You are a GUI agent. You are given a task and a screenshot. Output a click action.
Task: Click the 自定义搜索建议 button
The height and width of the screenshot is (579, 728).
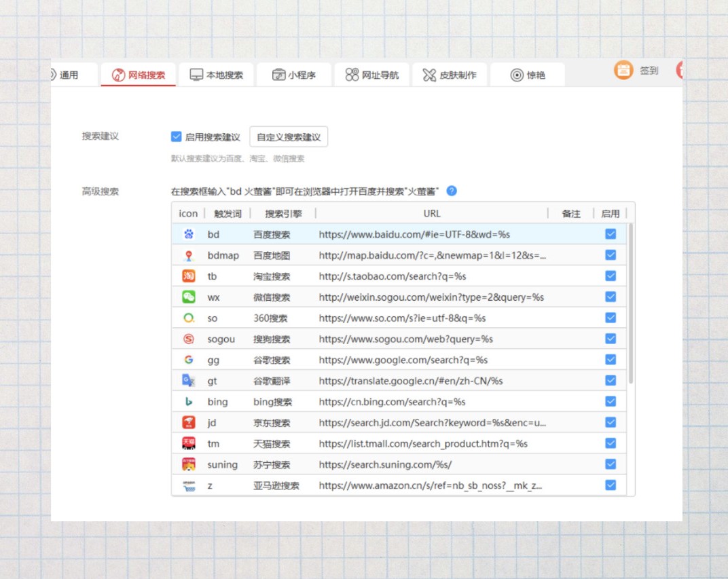(289, 137)
